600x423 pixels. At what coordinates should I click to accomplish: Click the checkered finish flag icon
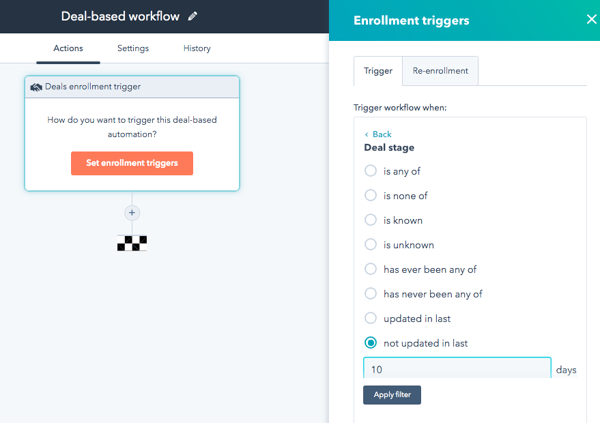pyautogui.click(x=132, y=242)
